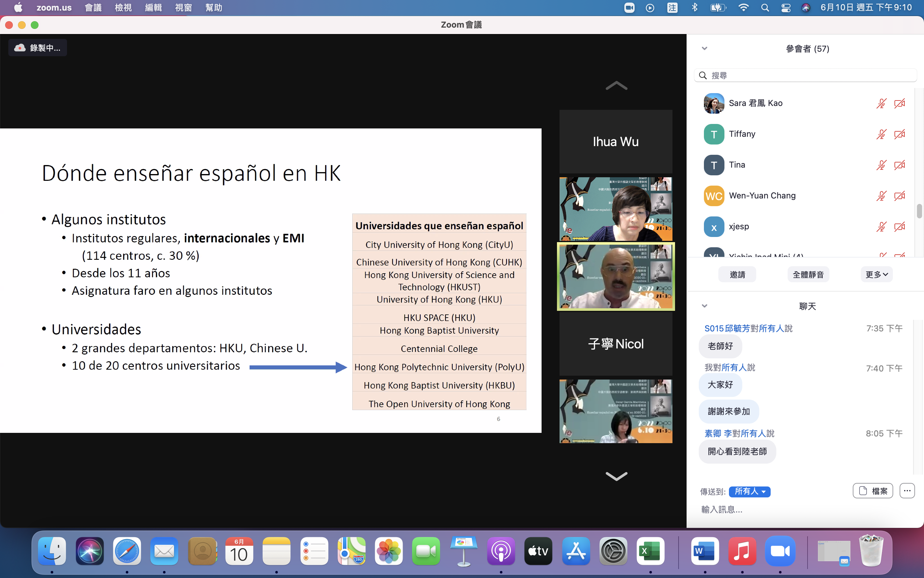The image size is (924, 578).
Task: Open Finder from the dock
Action: [x=52, y=551]
